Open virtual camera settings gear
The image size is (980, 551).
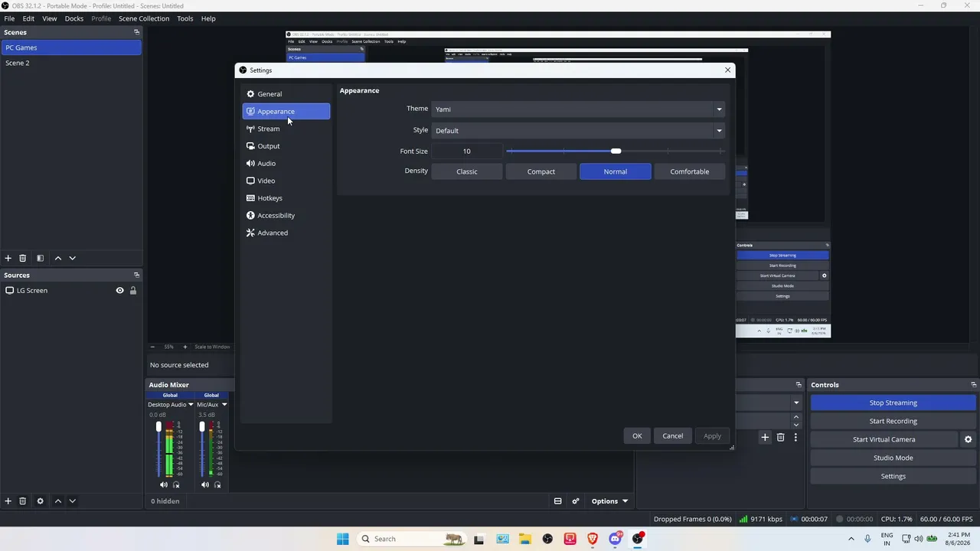click(968, 439)
